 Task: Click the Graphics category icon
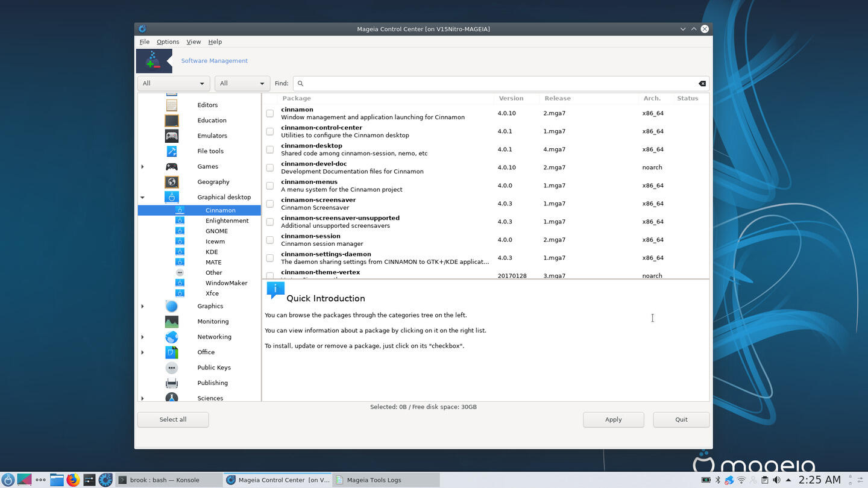tap(172, 306)
